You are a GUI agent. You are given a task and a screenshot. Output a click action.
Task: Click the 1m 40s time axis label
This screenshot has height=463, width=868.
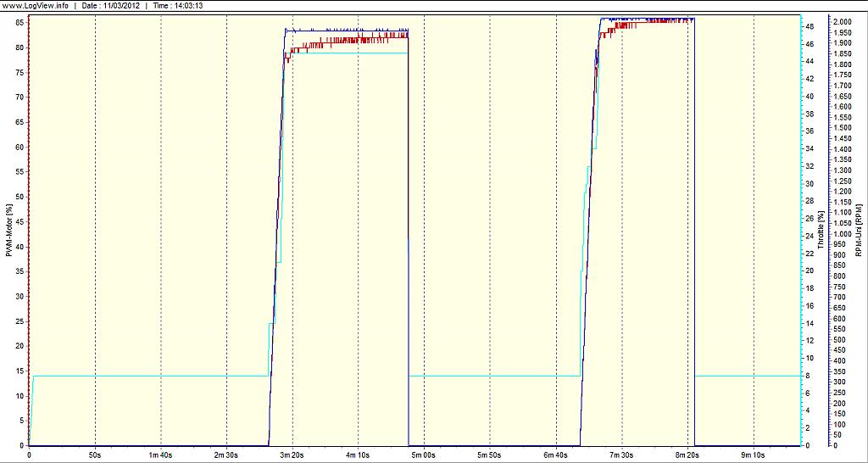pyautogui.click(x=160, y=455)
